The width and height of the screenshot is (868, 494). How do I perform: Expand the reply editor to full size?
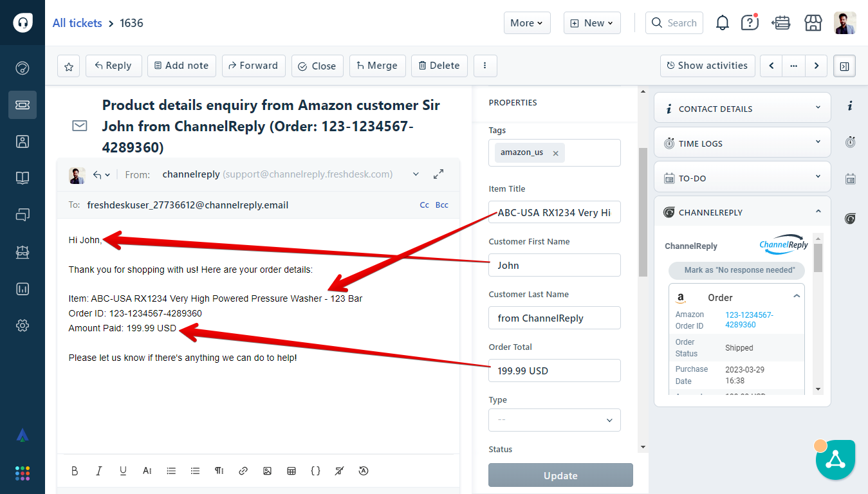[x=438, y=174]
